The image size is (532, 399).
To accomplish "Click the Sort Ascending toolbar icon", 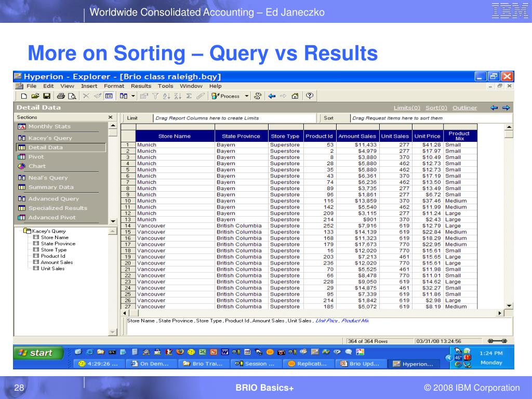I will tap(166, 96).
